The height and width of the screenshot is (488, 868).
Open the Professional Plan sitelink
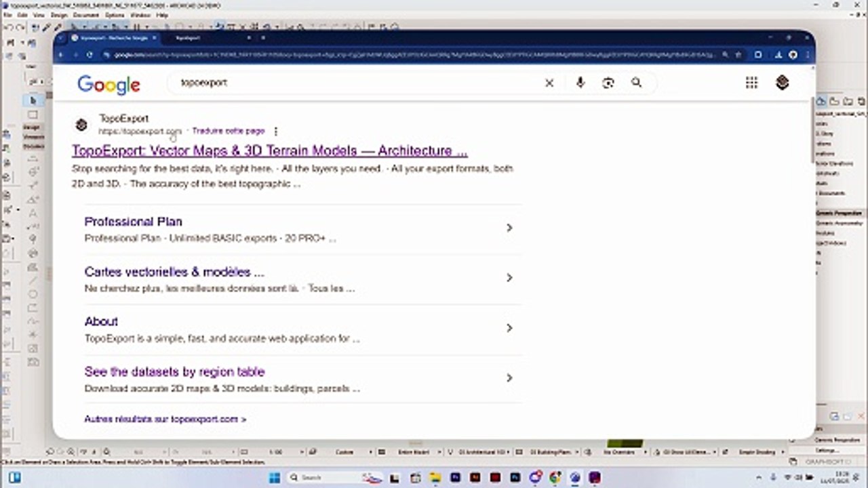pos(133,222)
